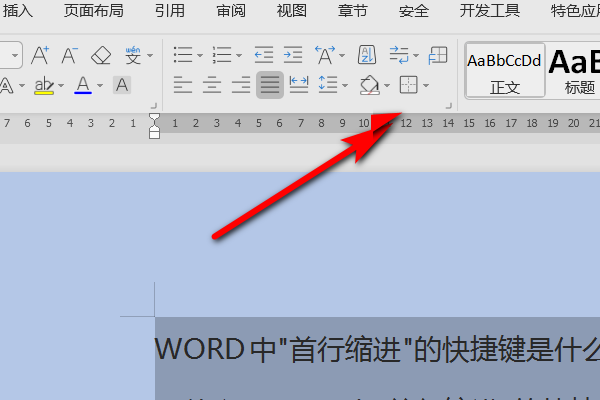Screen dimensions: 600x400
Task: Switch to the 章节 tab
Action: pos(352,11)
